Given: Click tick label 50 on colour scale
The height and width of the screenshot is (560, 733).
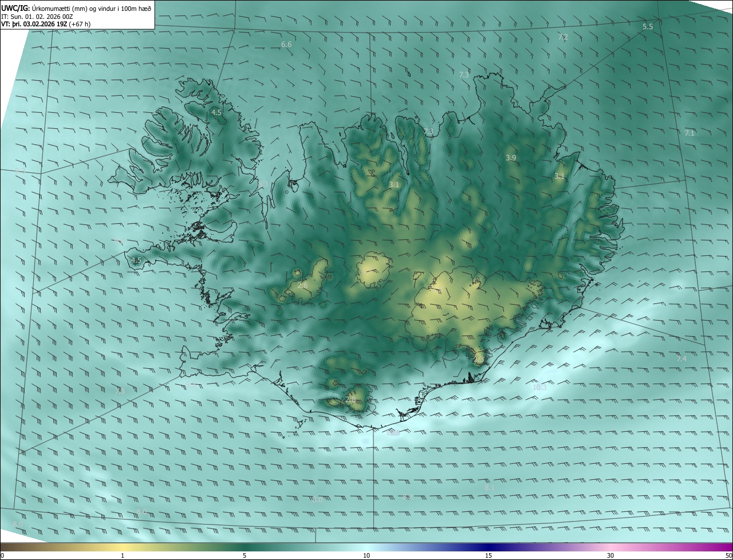Looking at the screenshot, I should pos(728,556).
